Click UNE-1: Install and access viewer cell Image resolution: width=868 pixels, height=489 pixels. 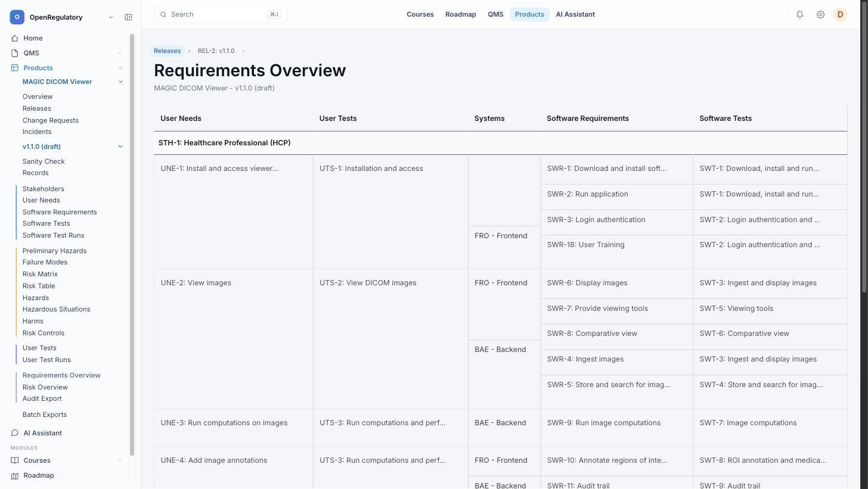pyautogui.click(x=233, y=212)
